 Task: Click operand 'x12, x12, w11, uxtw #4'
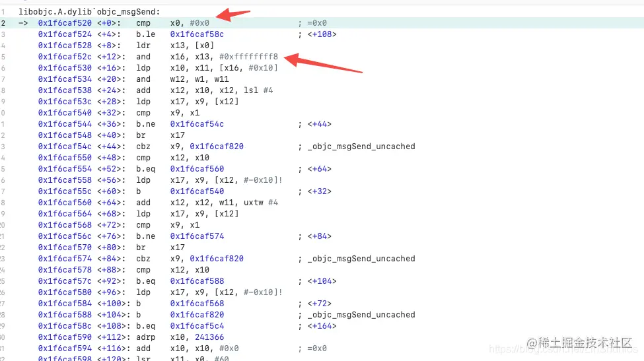point(224,202)
